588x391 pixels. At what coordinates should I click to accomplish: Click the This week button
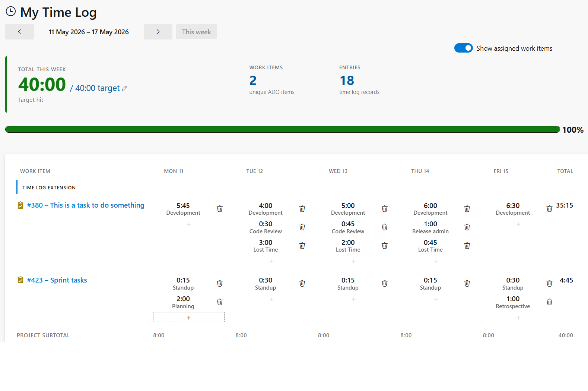(x=196, y=32)
